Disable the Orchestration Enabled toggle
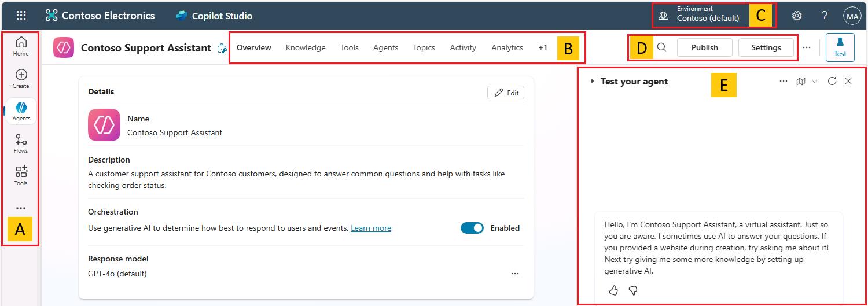The image size is (868, 306). [x=472, y=228]
